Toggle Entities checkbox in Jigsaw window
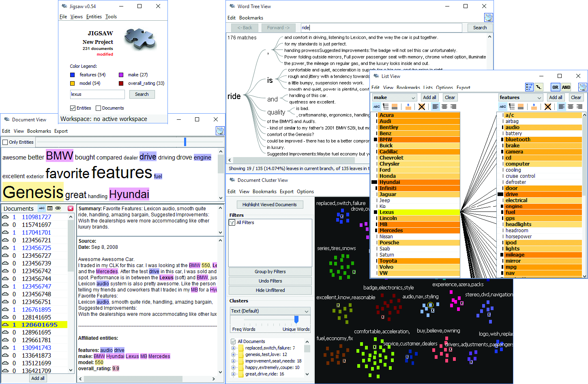The image size is (588, 384). (x=73, y=108)
